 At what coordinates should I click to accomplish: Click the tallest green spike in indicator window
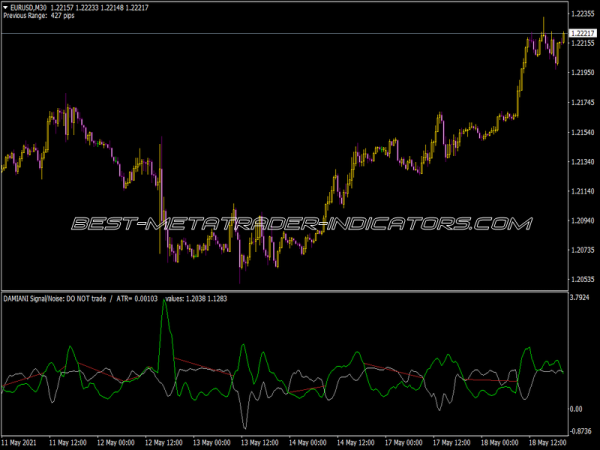163,303
